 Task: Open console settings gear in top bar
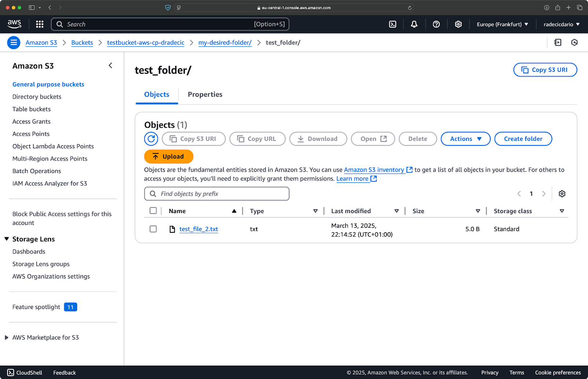(458, 24)
